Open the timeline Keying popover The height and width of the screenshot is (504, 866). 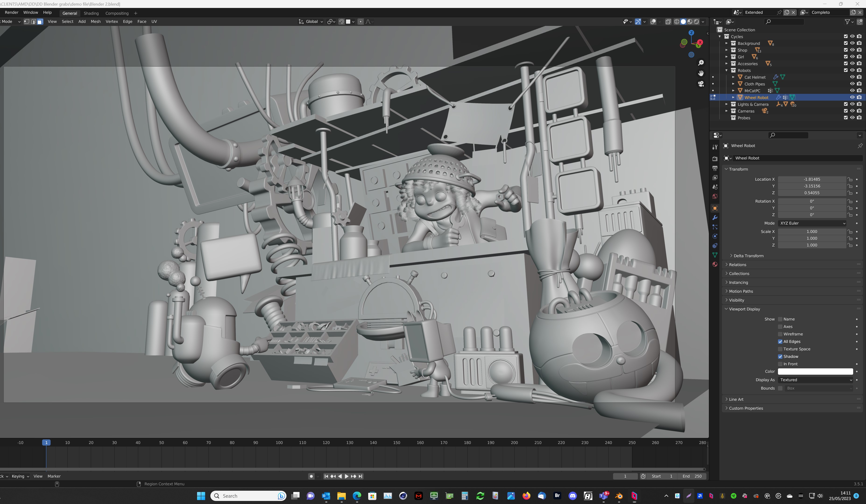tap(20, 476)
